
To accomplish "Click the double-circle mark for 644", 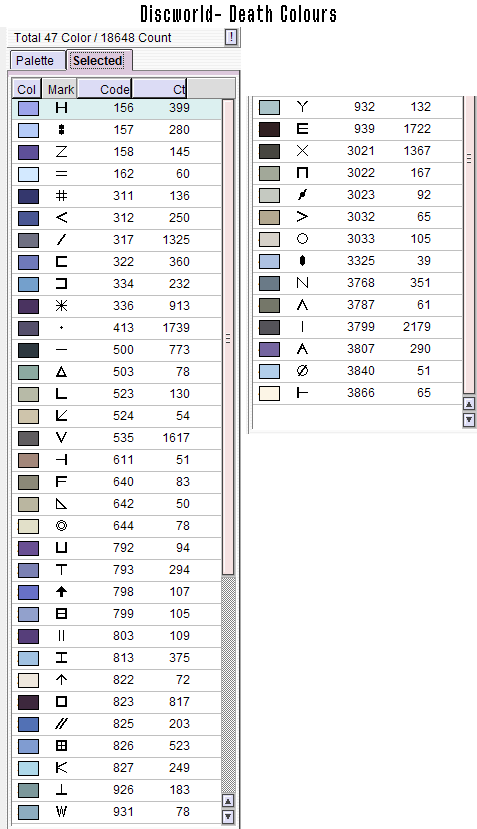I will point(61,526).
